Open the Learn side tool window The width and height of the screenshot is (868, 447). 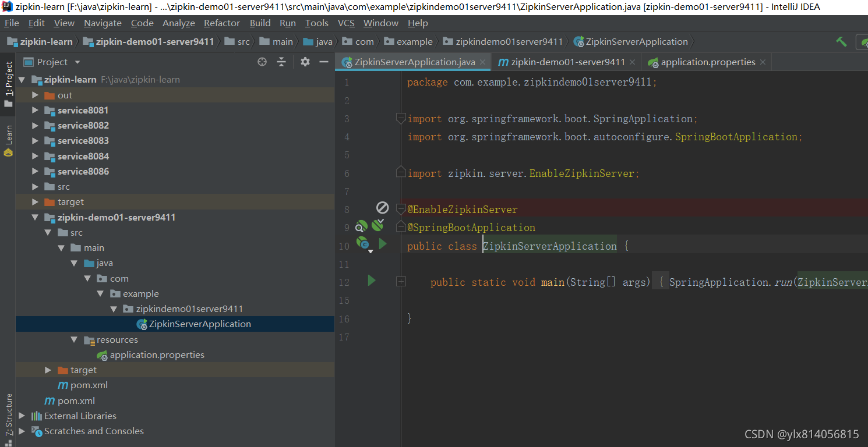8,141
